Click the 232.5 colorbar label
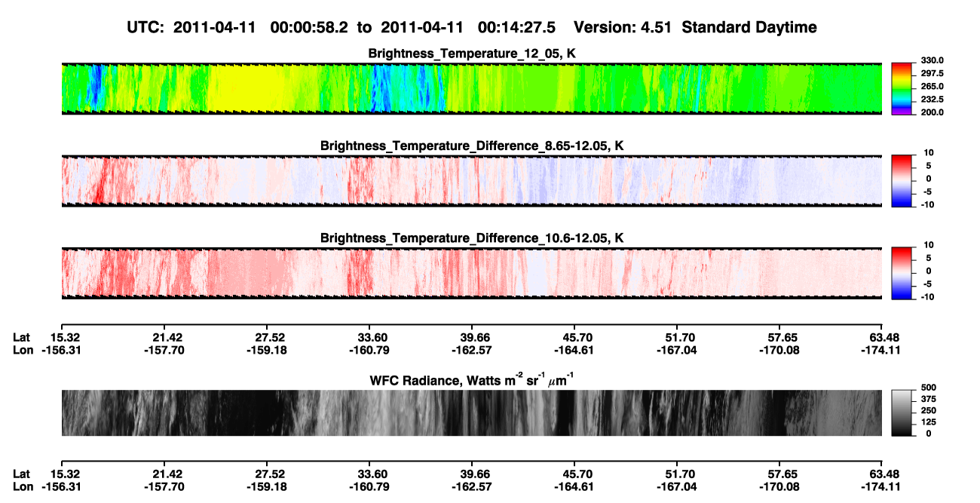Image resolution: width=980 pixels, height=503 pixels. [x=932, y=99]
